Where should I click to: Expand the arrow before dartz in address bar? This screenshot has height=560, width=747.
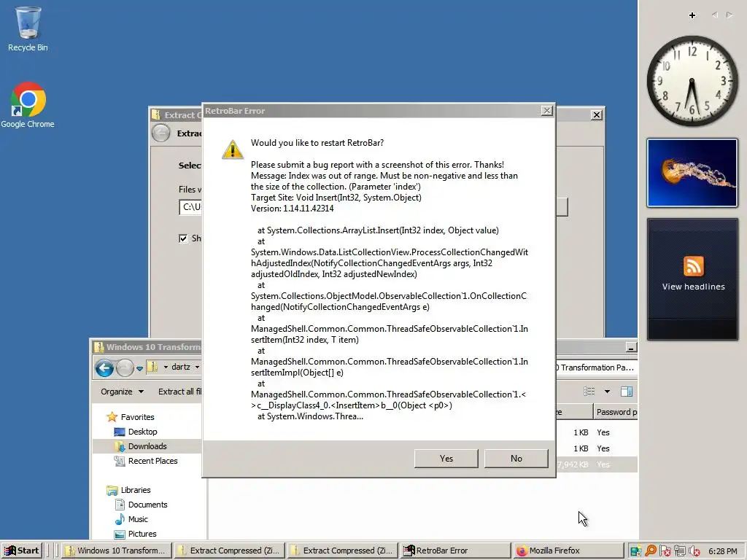(166, 367)
